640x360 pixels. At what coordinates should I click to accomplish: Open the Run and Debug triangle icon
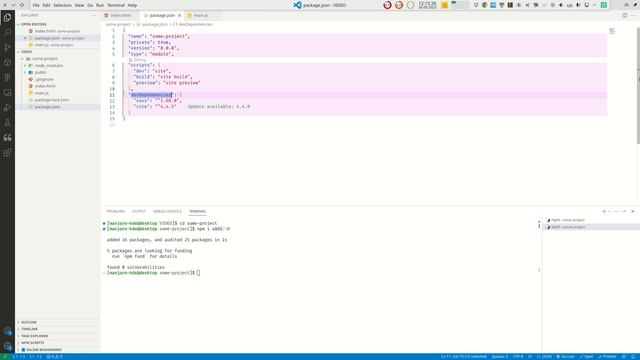coord(7,108)
